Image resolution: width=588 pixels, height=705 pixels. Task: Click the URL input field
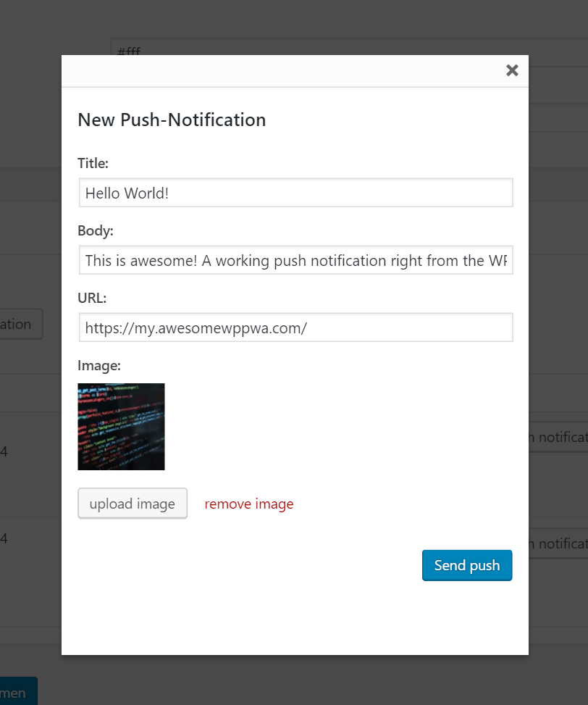pos(295,328)
